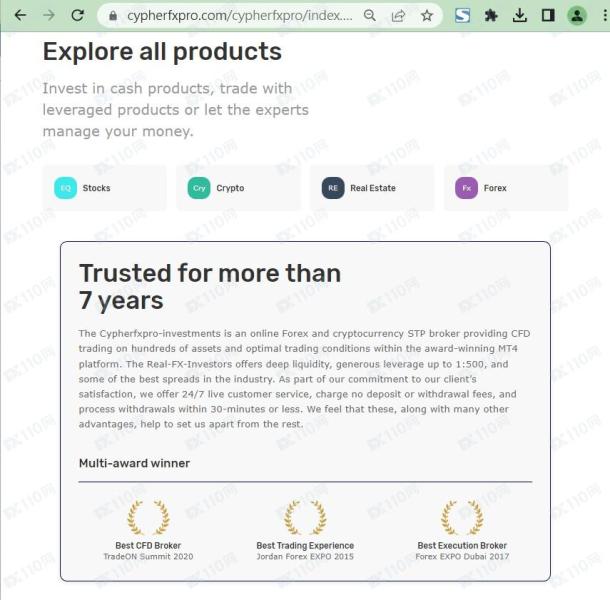The width and height of the screenshot is (610, 600).
Task: Select the Crypto product card
Action: tap(238, 188)
